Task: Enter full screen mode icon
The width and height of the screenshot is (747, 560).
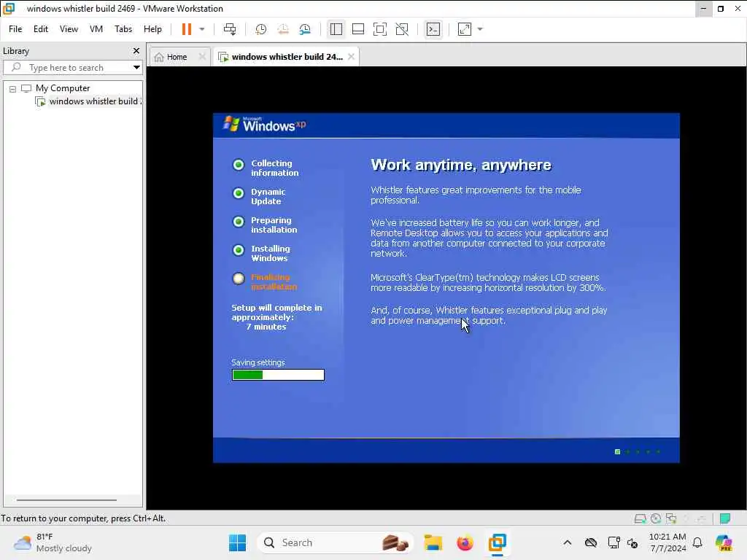Action: (x=379, y=29)
